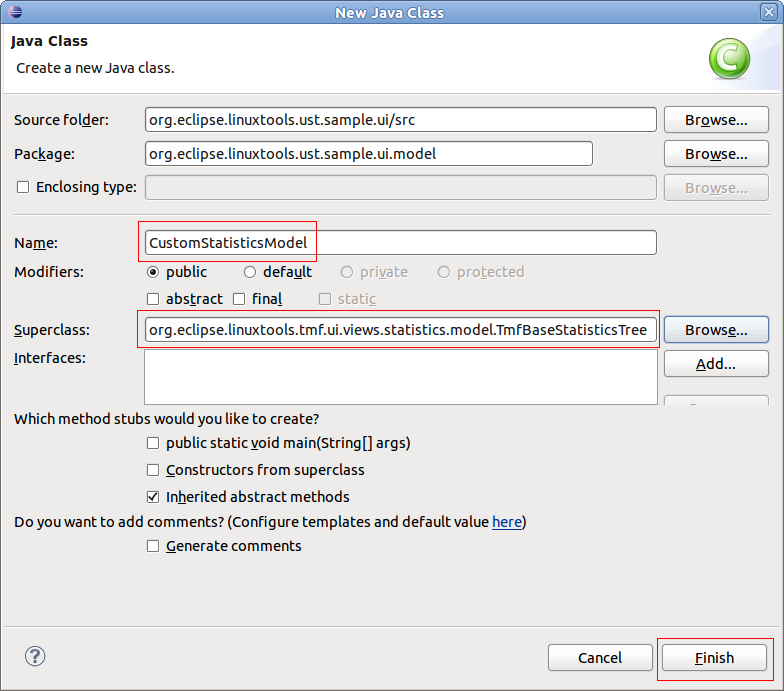The image size is (784, 691).
Task: Check public static void main stub
Action: pos(153,443)
